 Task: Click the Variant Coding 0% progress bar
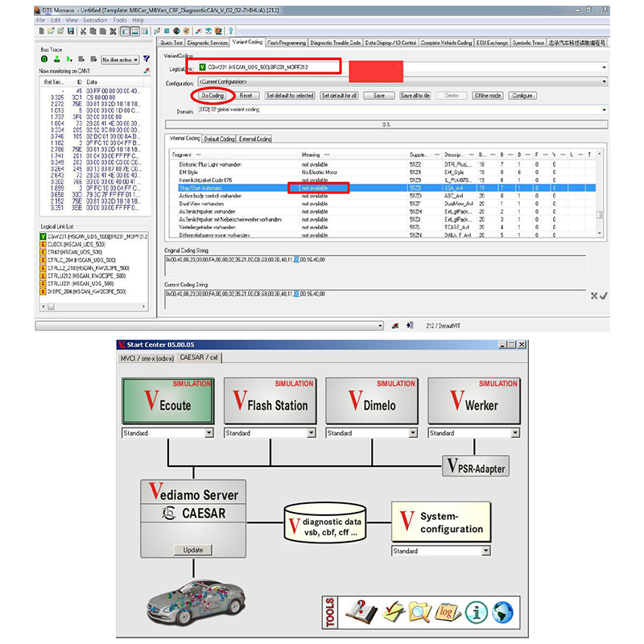pos(386,125)
